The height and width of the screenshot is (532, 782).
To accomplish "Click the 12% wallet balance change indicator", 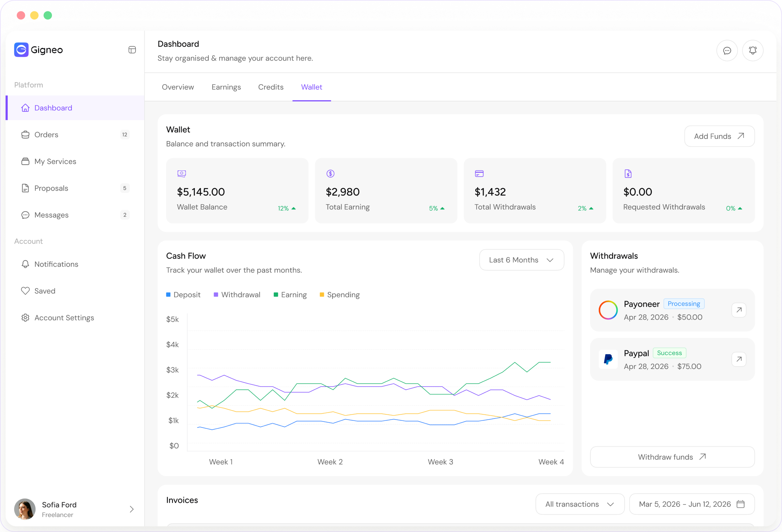I will [x=287, y=208].
